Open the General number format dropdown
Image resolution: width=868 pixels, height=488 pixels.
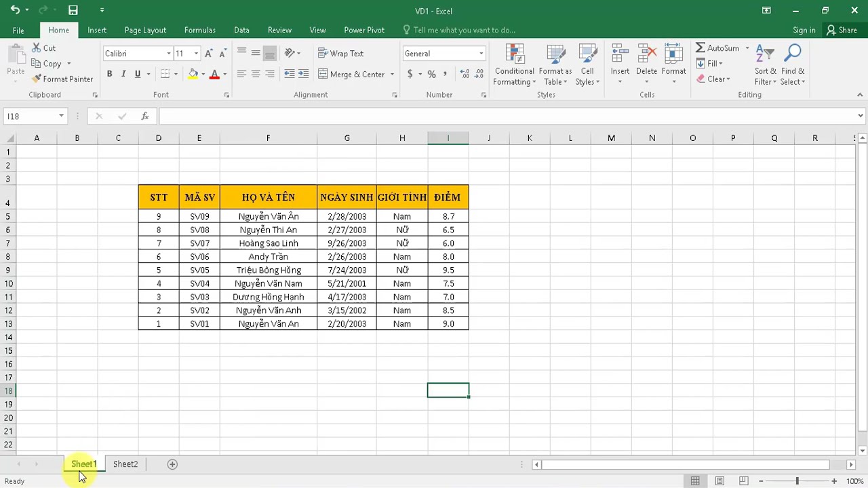[481, 54]
